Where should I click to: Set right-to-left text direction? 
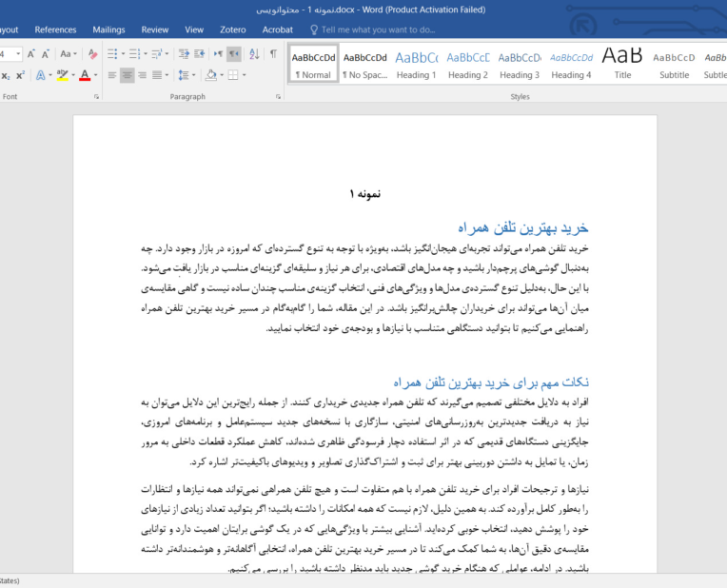coord(234,54)
